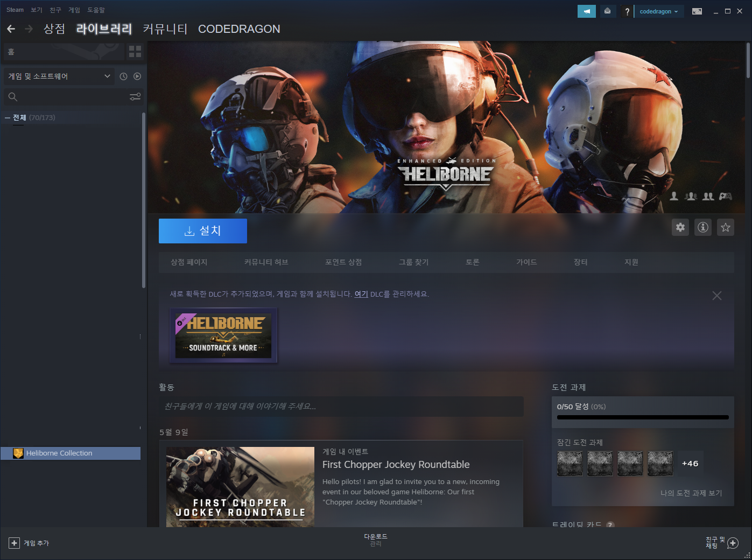The width and height of the screenshot is (752, 560).
Task: Go to 커뮤니티 tab
Action: [165, 29]
